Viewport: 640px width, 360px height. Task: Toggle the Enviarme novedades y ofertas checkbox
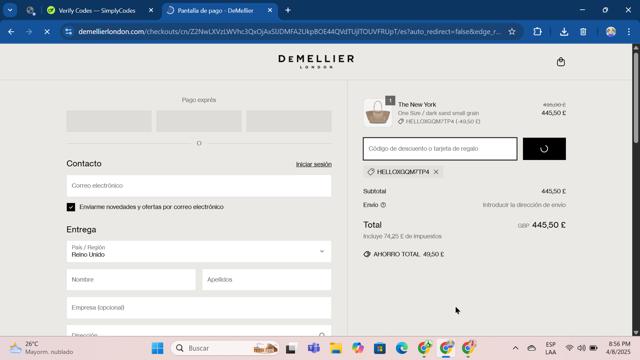[71, 207]
